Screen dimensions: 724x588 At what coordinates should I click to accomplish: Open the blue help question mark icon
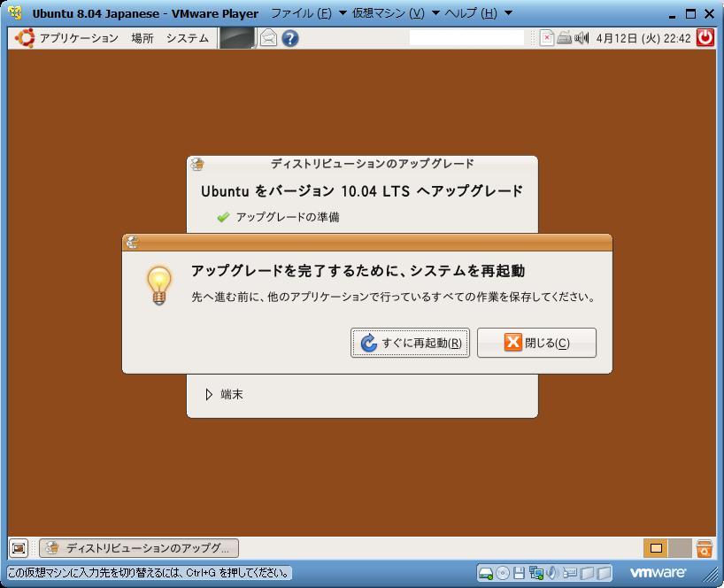click(290, 38)
